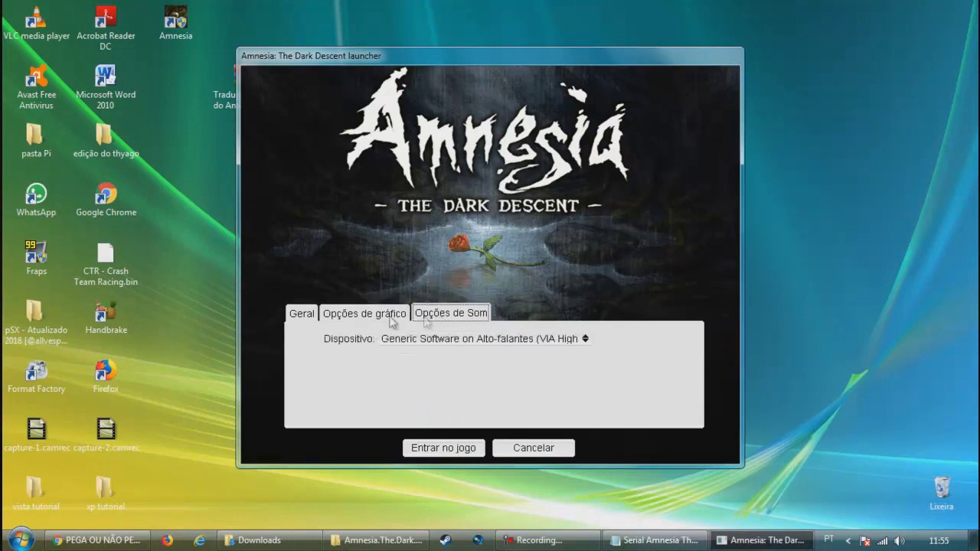Click Internet Explorer icon in taskbar

[x=200, y=540]
